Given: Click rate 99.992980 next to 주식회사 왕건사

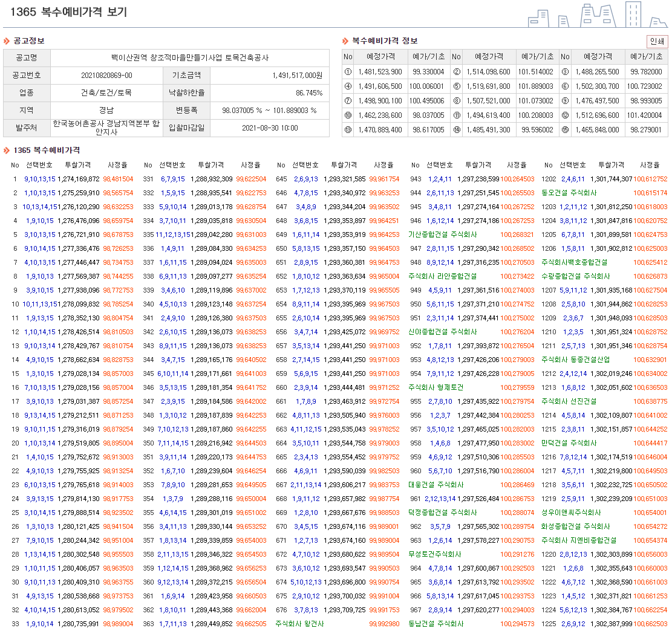Looking at the screenshot, I should click(385, 624).
